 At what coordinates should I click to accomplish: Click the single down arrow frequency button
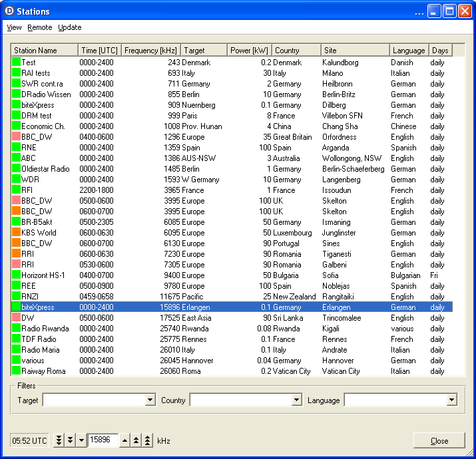click(81, 440)
